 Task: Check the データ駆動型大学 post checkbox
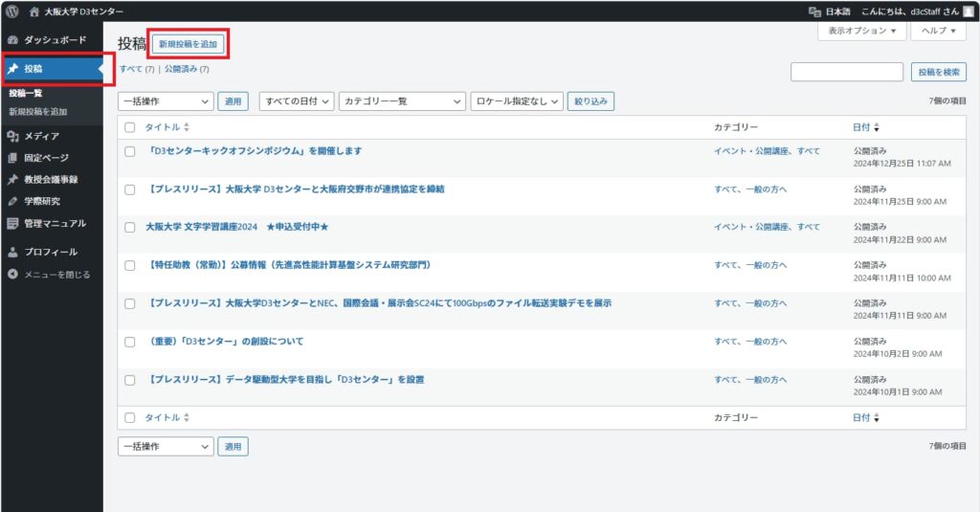(x=129, y=380)
